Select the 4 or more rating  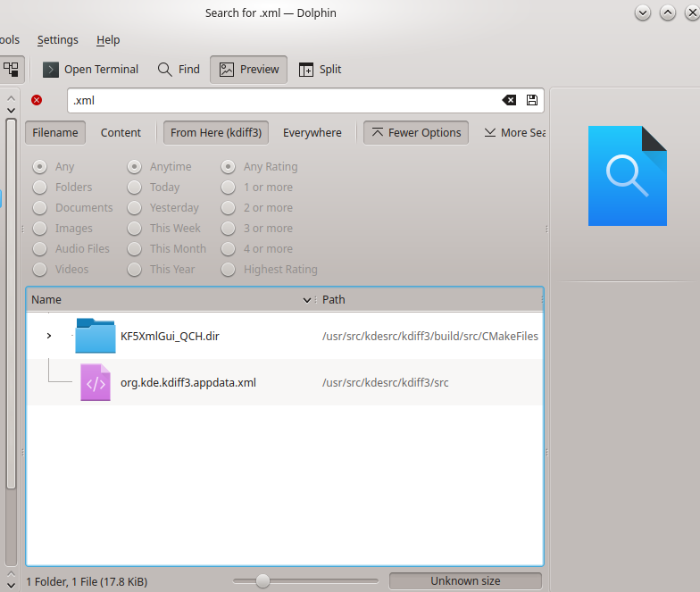(x=229, y=248)
